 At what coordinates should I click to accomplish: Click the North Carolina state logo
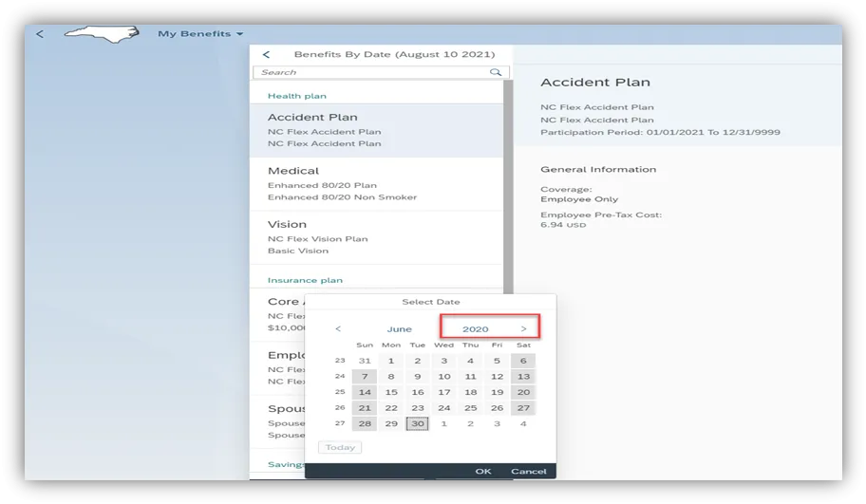(102, 34)
